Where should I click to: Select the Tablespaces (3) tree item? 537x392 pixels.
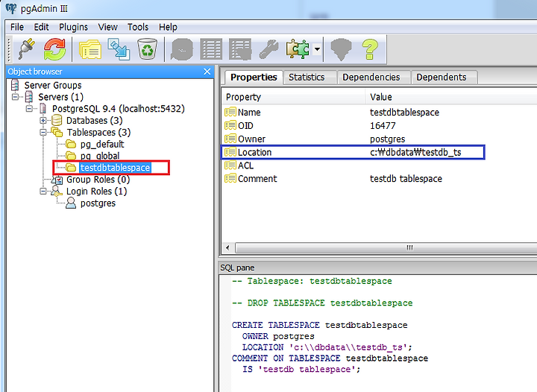click(98, 133)
